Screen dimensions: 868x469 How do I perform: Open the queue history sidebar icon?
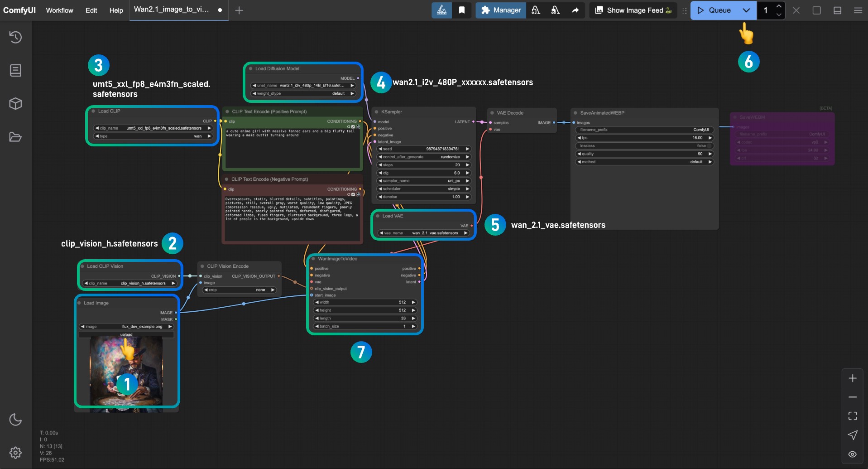(x=15, y=37)
